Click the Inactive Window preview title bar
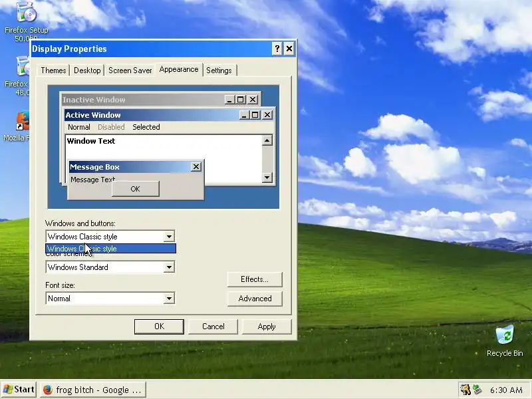Screen dimensions: 532x399 click(x=142, y=99)
